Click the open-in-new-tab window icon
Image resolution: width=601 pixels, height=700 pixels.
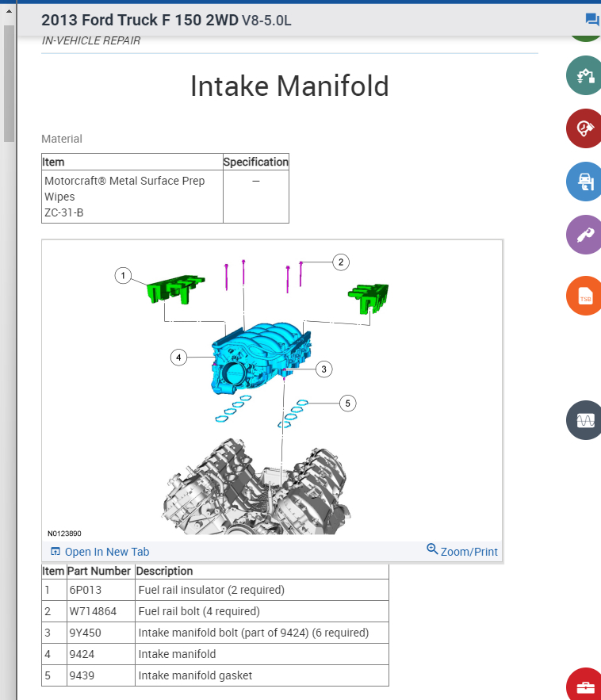(x=56, y=551)
